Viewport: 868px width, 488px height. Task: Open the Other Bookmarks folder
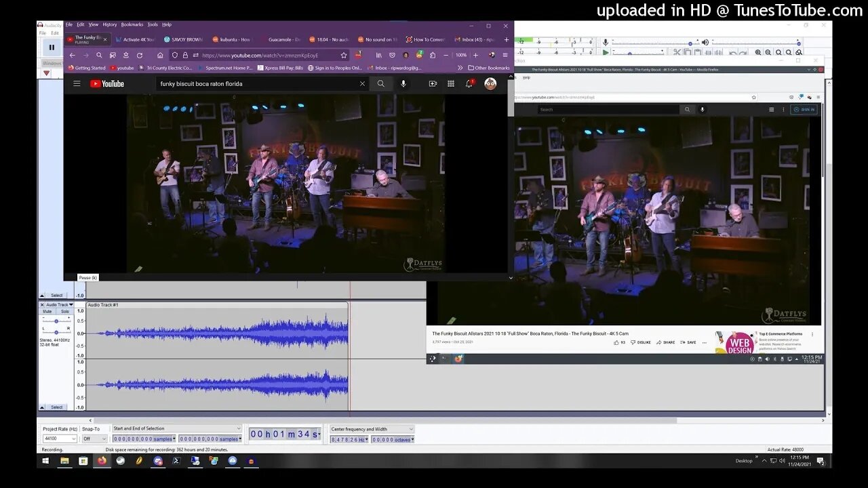click(489, 68)
